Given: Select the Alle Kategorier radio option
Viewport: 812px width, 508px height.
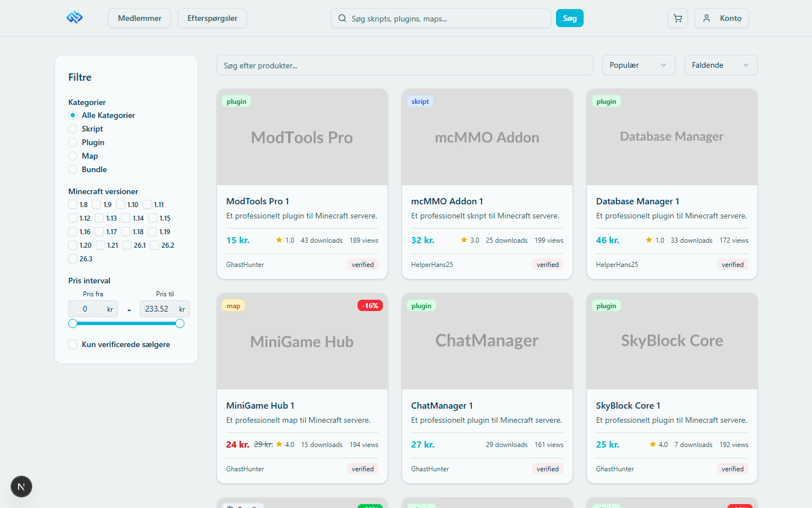Looking at the screenshot, I should 73,115.
